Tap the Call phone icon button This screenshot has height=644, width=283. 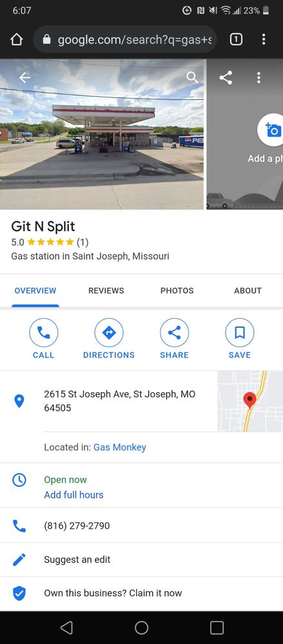tap(44, 333)
